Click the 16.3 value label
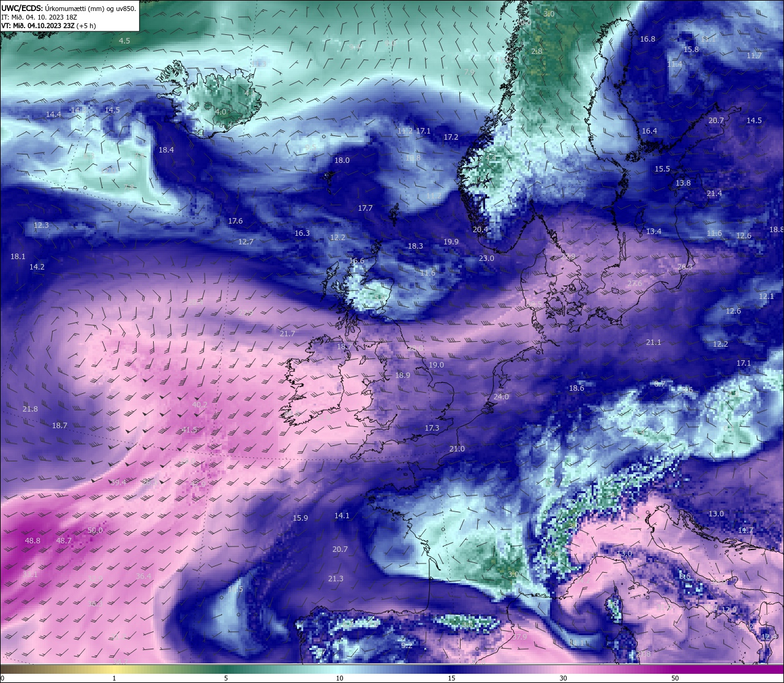784x683 pixels. pos(302,233)
